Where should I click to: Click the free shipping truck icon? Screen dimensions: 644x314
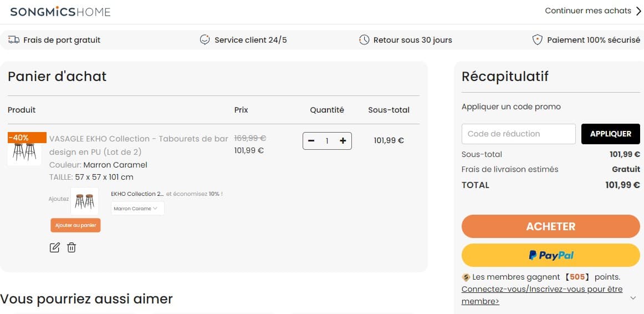14,40
